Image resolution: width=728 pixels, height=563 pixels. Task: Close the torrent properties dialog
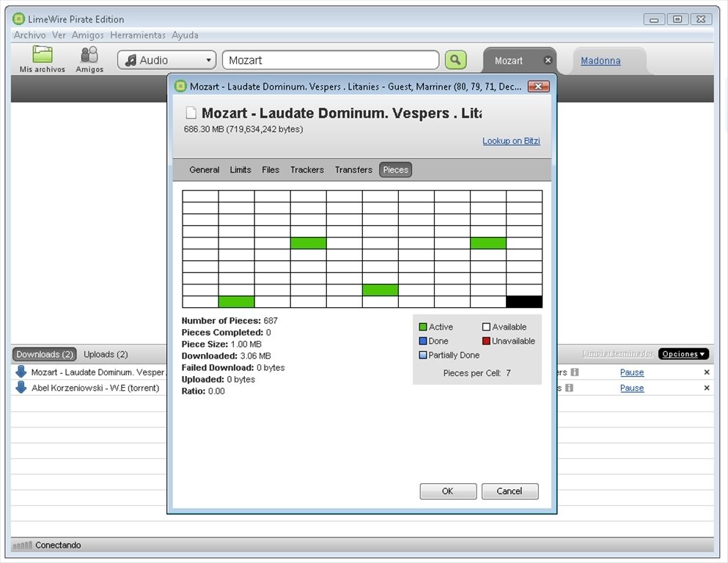(538, 87)
